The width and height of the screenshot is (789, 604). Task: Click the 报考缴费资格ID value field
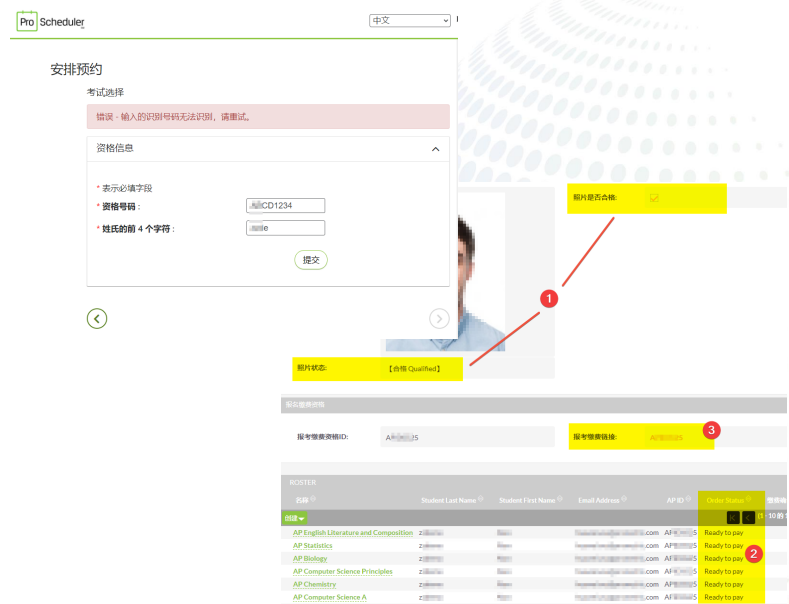coord(467,437)
